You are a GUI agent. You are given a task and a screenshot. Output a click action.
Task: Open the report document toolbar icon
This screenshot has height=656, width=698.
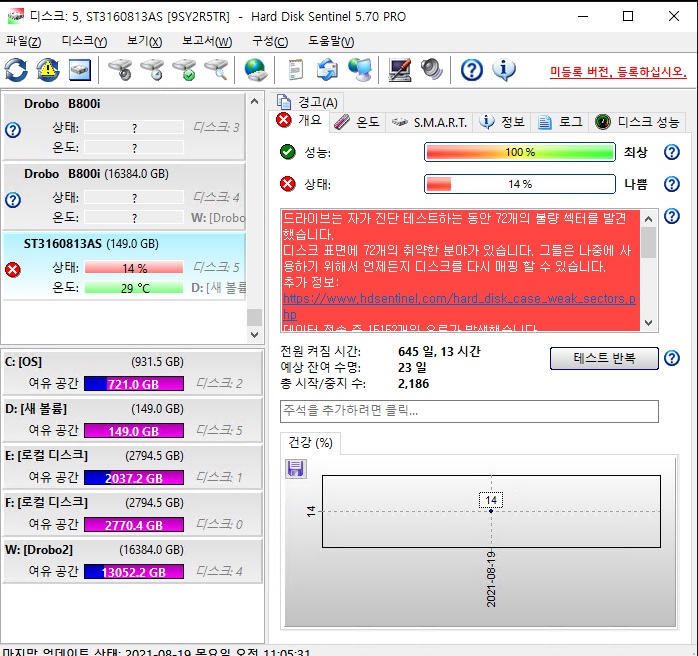click(x=295, y=70)
